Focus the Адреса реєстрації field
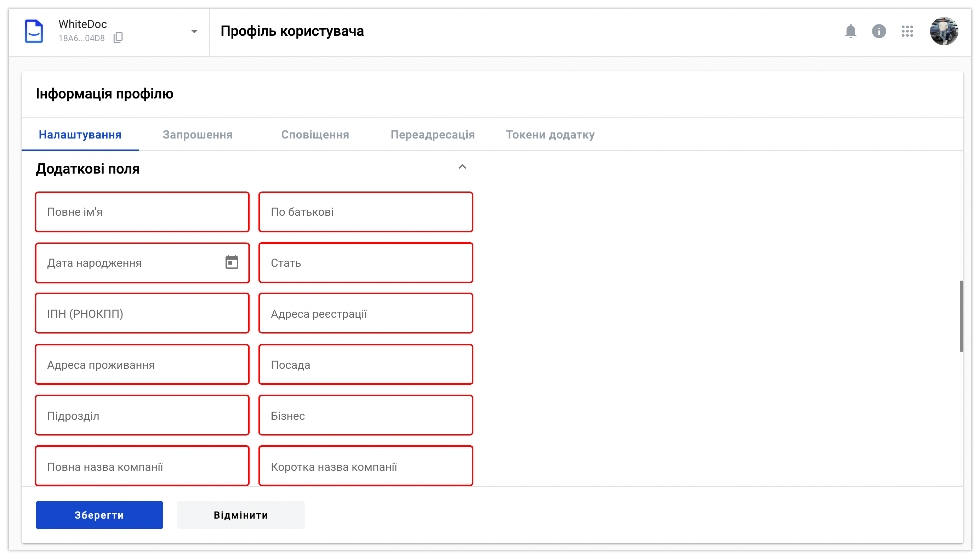 [x=366, y=314]
